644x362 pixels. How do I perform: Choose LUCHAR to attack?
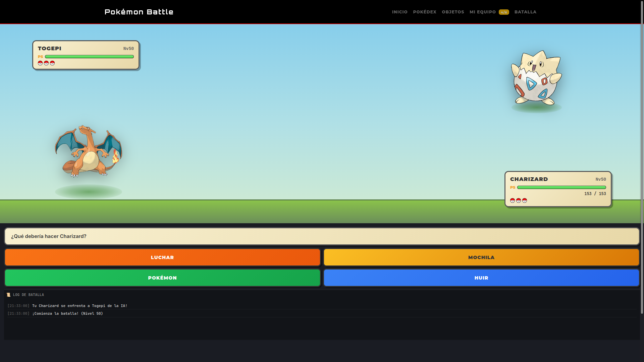pos(162,257)
